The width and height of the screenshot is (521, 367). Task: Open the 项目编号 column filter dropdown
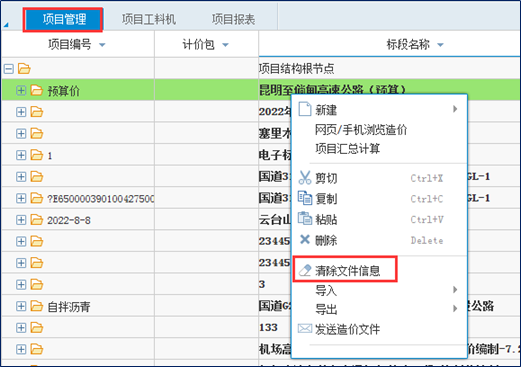pyautogui.click(x=102, y=45)
